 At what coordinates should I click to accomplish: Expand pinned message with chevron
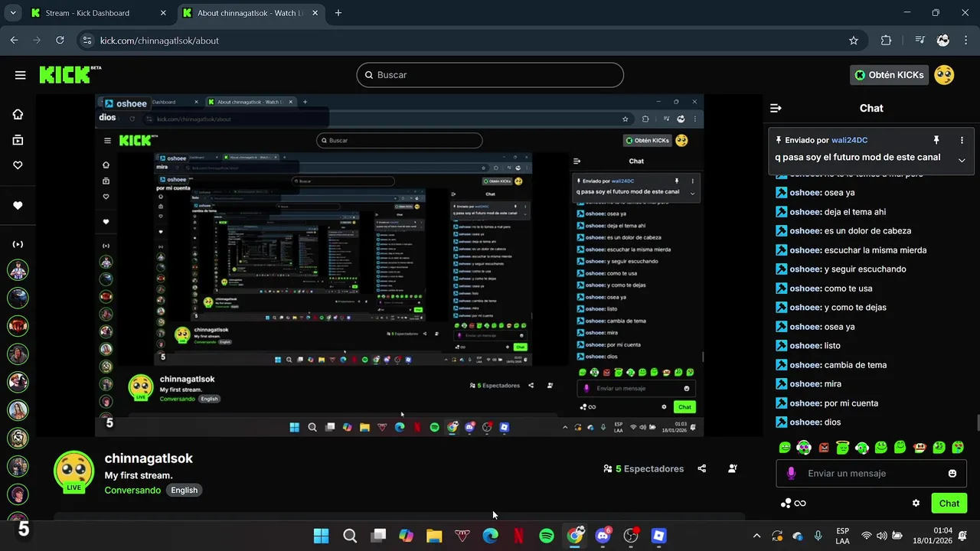tap(962, 160)
